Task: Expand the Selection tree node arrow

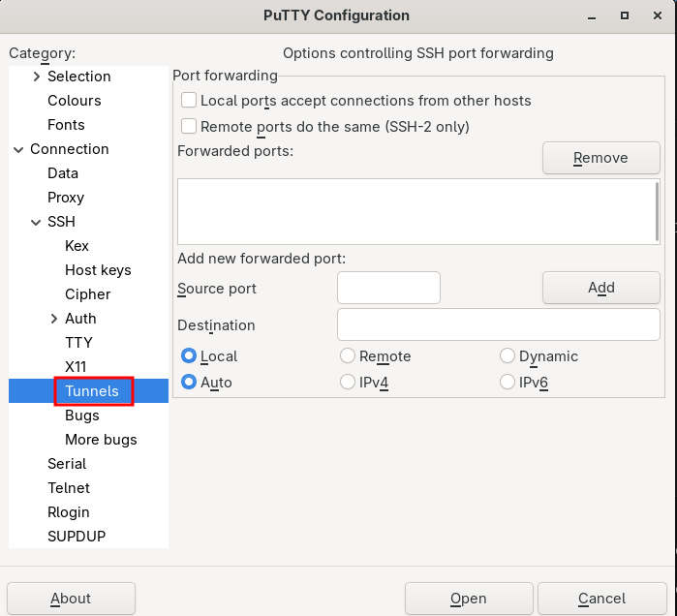Action: point(36,77)
